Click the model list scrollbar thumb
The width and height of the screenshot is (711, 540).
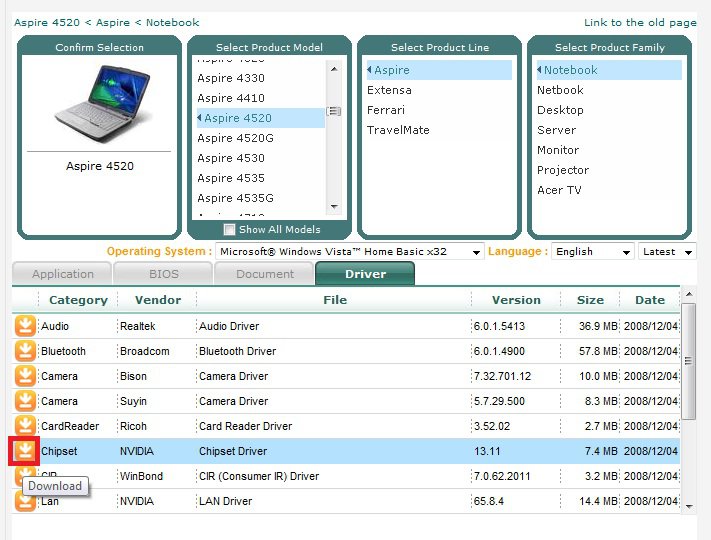pyautogui.click(x=334, y=111)
